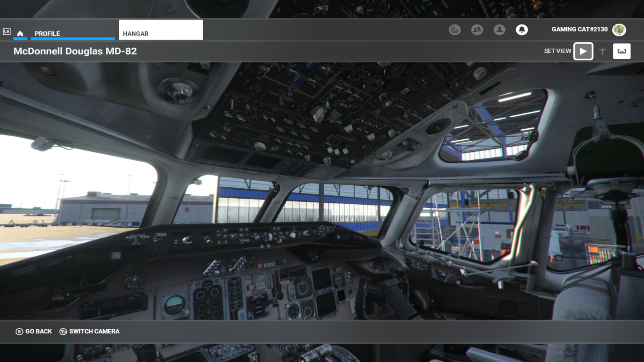Go to the Home icon tab
Viewport: 644px width, 362px height.
[x=20, y=33]
